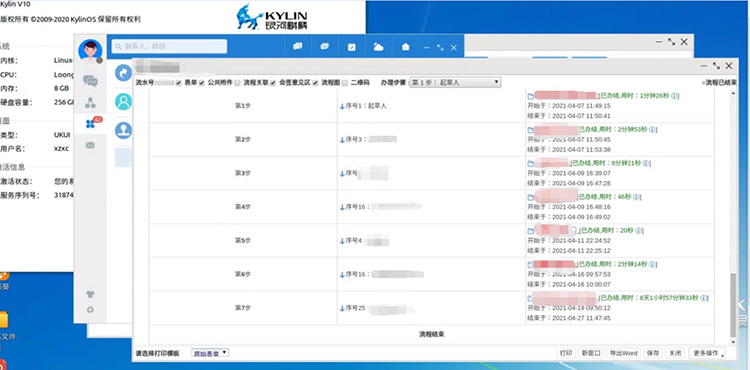Click the 新窗口 button
This screenshot has height=370, width=750.
(590, 353)
